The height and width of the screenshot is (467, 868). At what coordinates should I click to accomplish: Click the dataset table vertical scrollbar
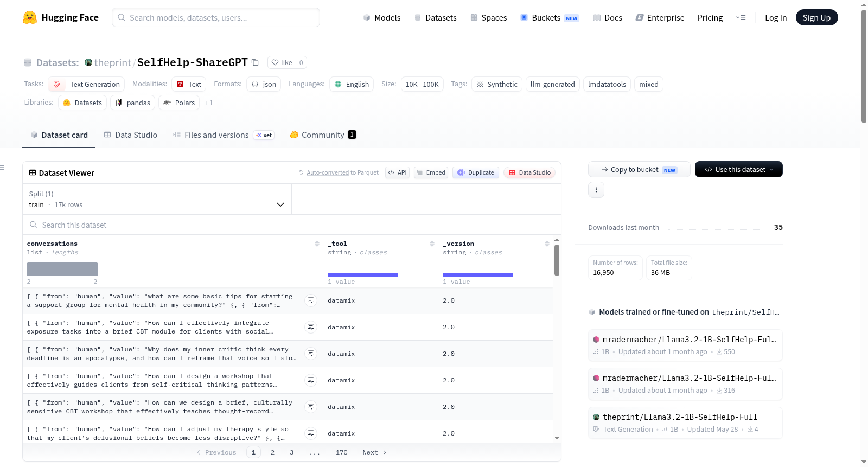coord(557,260)
